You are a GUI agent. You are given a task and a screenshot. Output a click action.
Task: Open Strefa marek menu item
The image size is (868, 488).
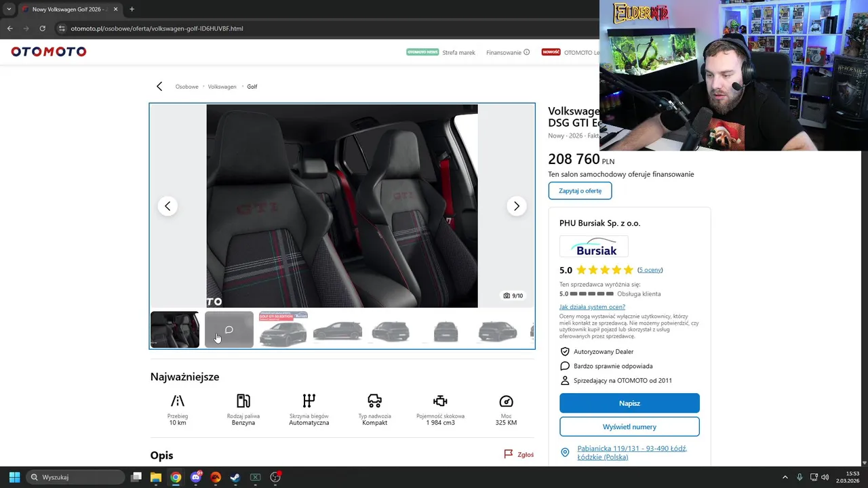[x=458, y=52]
